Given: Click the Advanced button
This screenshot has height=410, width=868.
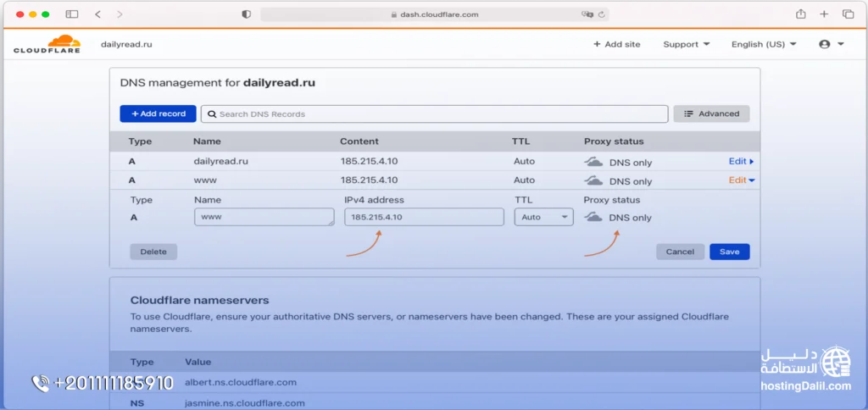Looking at the screenshot, I should pos(711,114).
